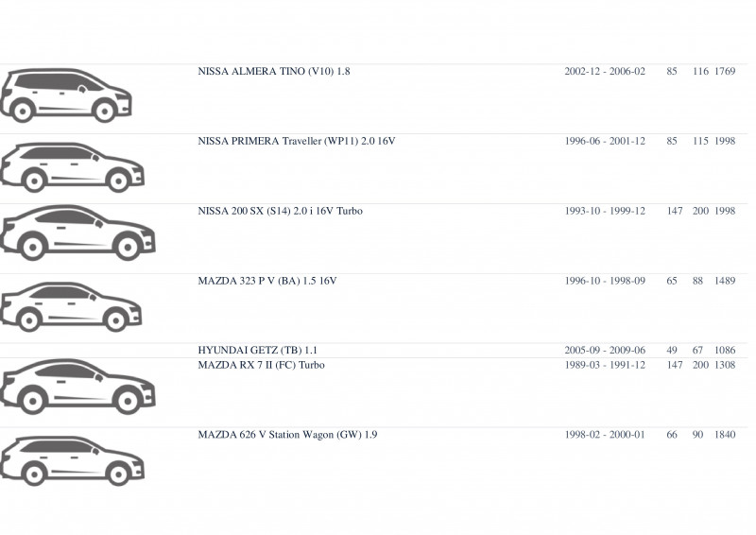Select the wagon icon for MAZDA 626 V Station Wagon
Viewport: 756px width, 535px height.
coord(73,460)
